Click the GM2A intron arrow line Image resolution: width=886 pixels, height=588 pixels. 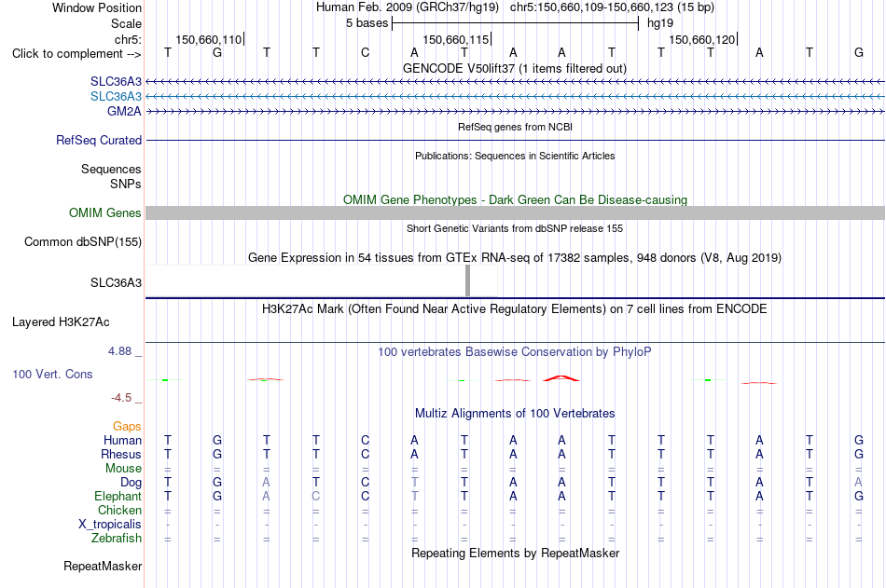pos(515,112)
